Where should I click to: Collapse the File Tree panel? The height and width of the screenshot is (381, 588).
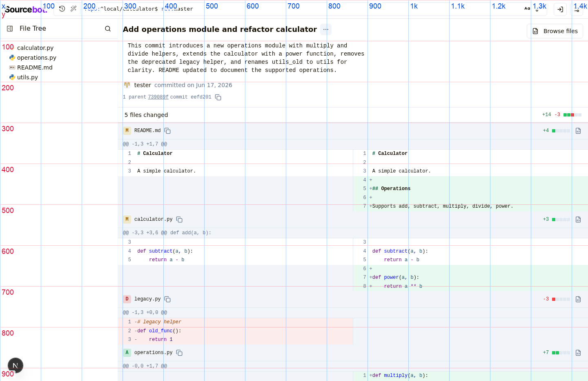tap(10, 29)
